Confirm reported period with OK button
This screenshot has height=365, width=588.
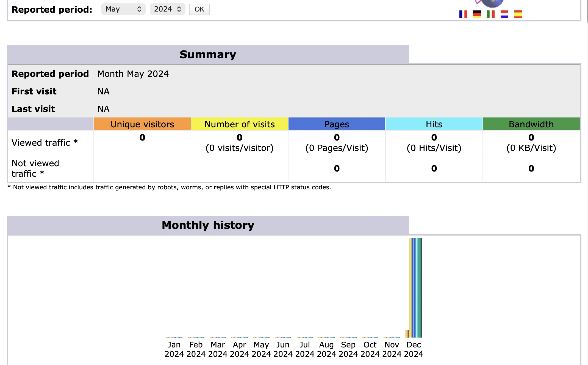(199, 10)
